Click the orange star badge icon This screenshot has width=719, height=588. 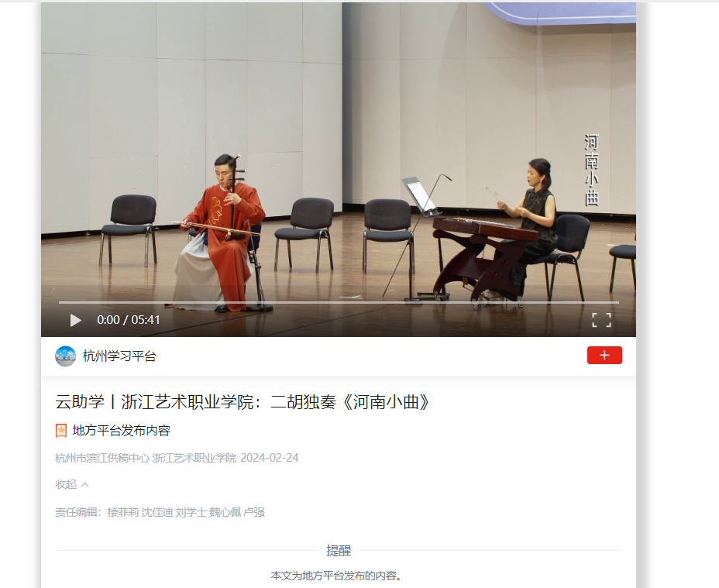pos(61,431)
